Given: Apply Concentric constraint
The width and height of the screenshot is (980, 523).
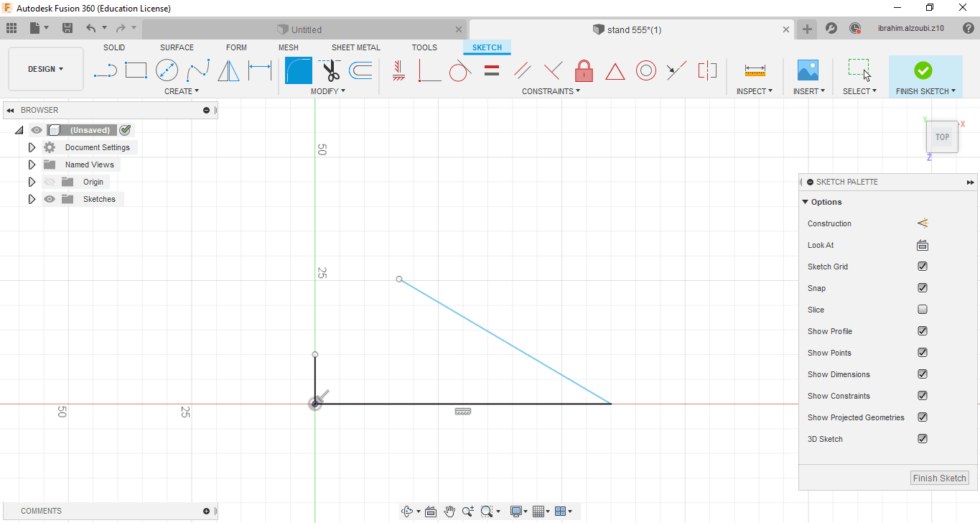Looking at the screenshot, I should 646,70.
